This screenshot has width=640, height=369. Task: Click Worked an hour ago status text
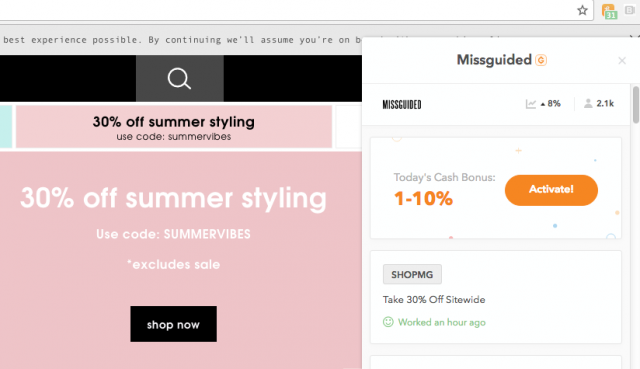pyautogui.click(x=442, y=322)
